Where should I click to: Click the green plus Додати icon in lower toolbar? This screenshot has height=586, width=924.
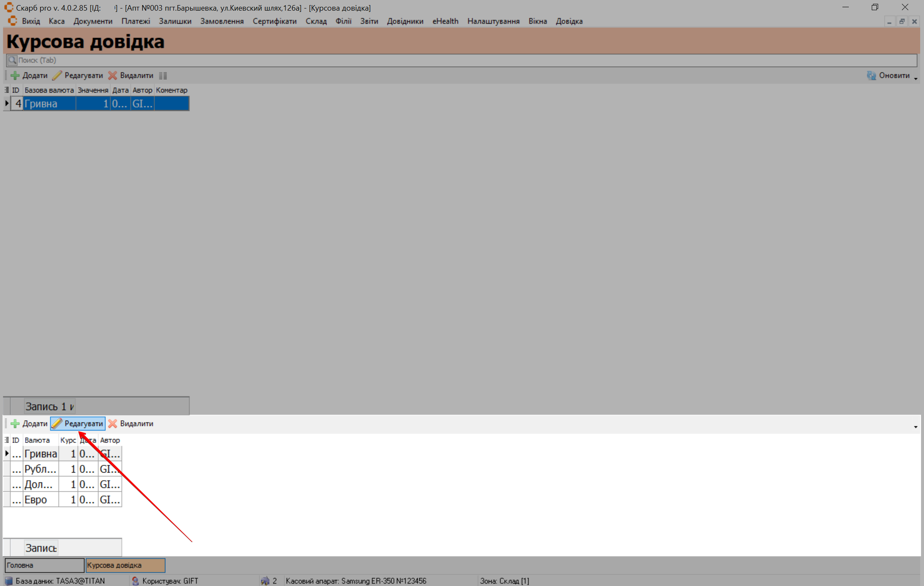(x=15, y=424)
